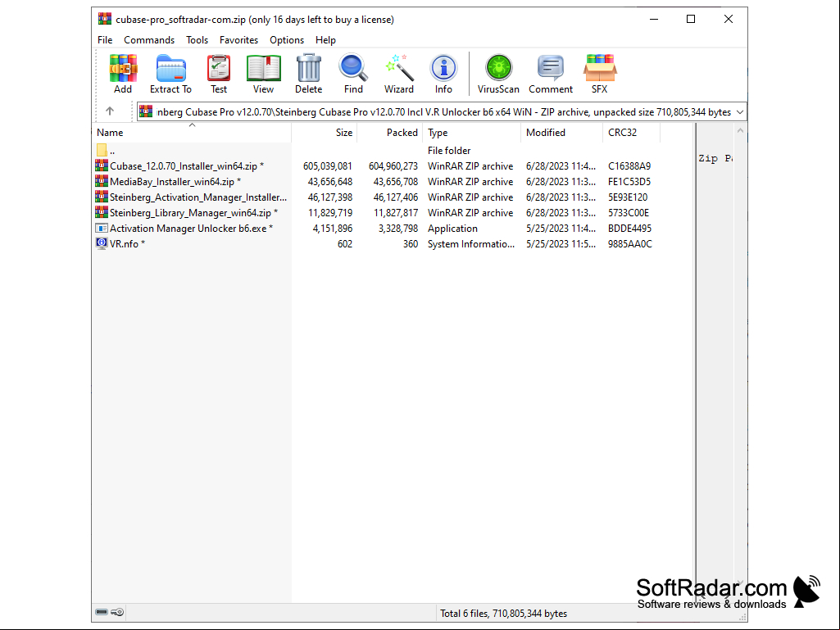Select Activation Manager Unlocker b6.exe name
The width and height of the screenshot is (840, 630).
click(x=191, y=229)
